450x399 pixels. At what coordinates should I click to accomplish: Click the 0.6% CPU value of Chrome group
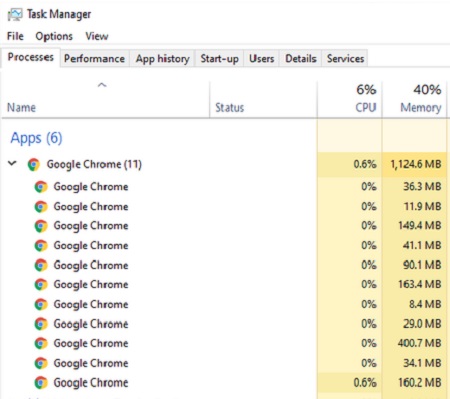tap(365, 164)
